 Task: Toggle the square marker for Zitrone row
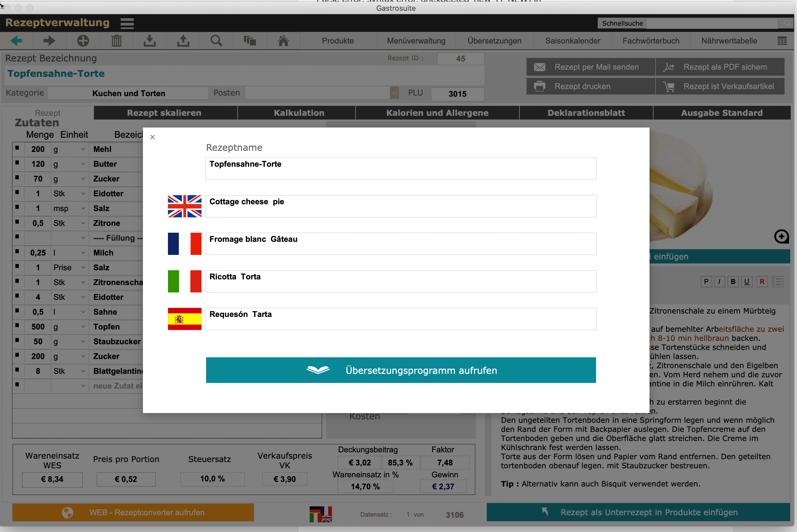[17, 222]
